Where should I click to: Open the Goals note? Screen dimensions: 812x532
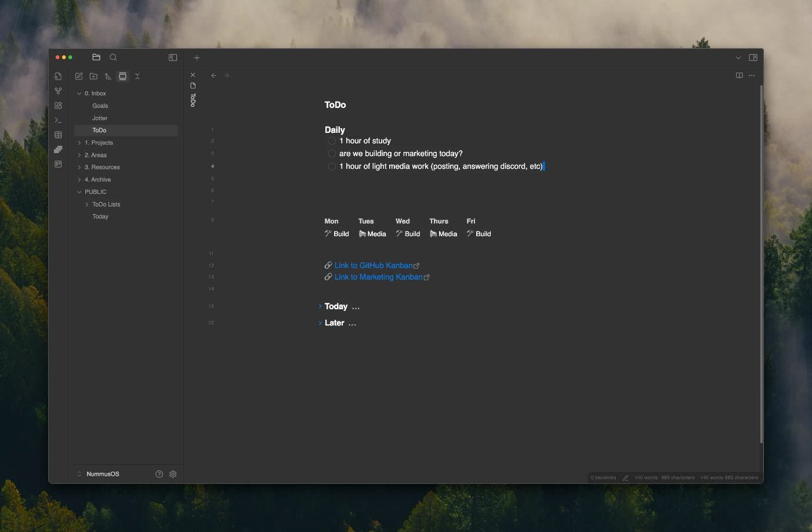100,106
